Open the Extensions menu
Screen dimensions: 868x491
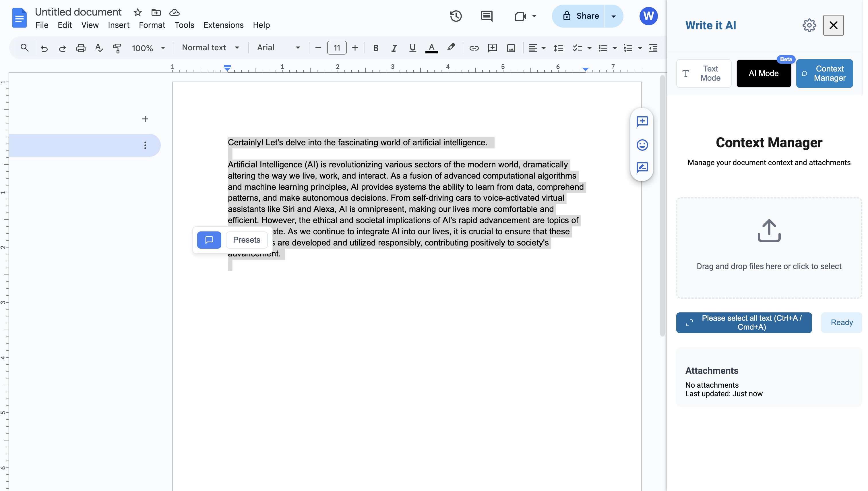(224, 25)
